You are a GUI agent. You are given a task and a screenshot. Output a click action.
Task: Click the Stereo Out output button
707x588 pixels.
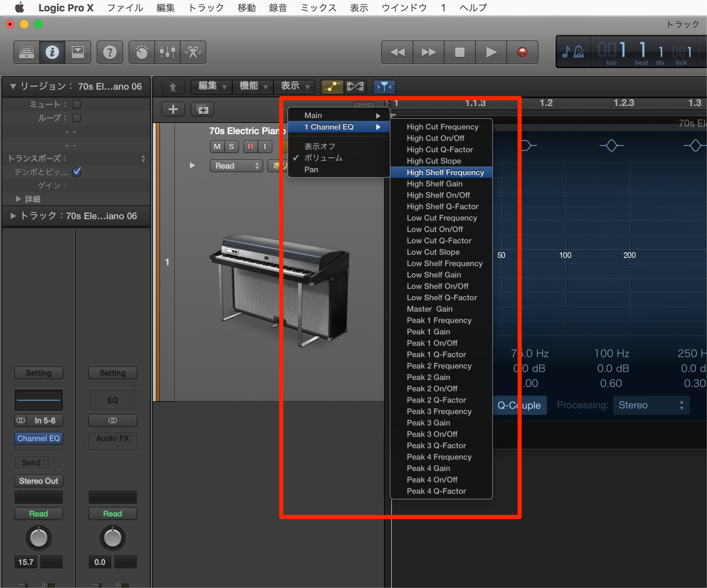pyautogui.click(x=39, y=481)
